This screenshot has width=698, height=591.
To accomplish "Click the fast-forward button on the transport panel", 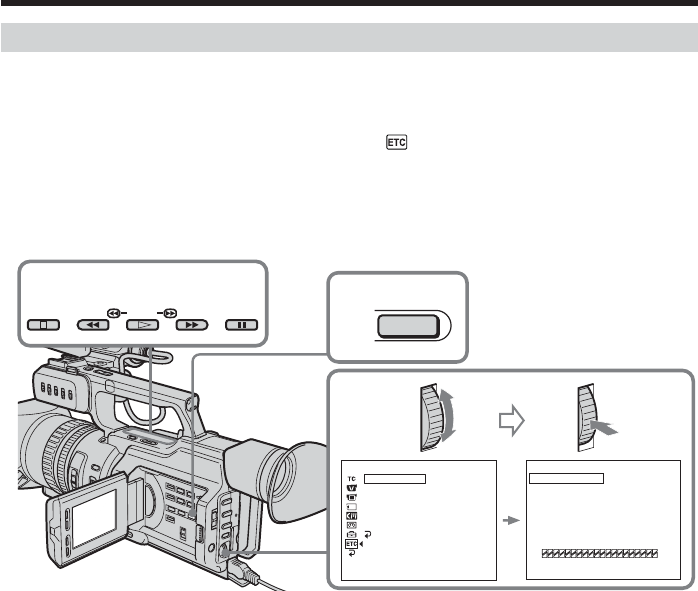I will pyautogui.click(x=192, y=325).
